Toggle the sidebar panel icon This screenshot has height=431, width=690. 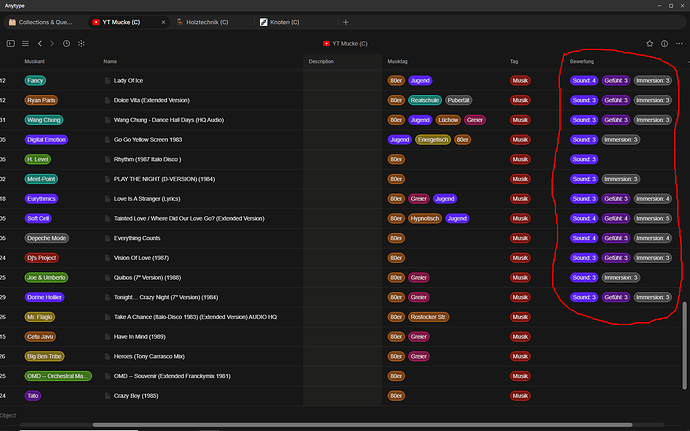coord(11,44)
